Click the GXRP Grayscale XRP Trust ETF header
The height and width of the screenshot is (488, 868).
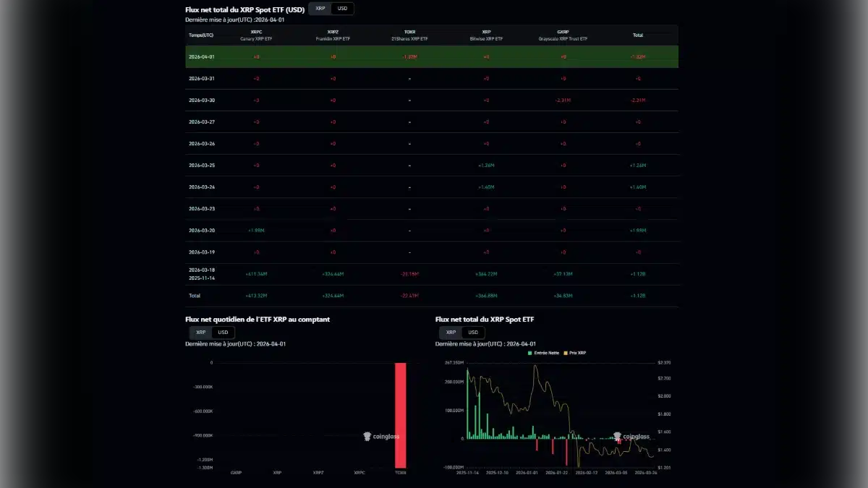(x=562, y=33)
